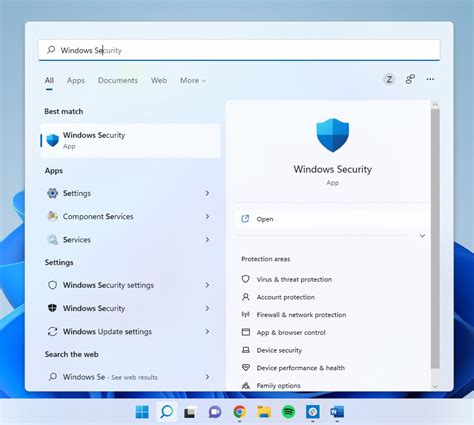Image resolution: width=474 pixels, height=425 pixels.
Task: Click the Component Services icon
Action: pyautogui.click(x=52, y=216)
